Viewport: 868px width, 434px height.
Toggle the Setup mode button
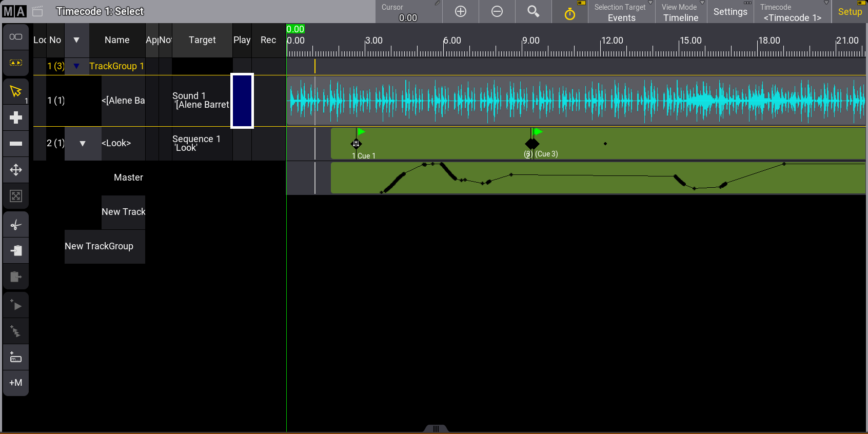click(x=850, y=11)
